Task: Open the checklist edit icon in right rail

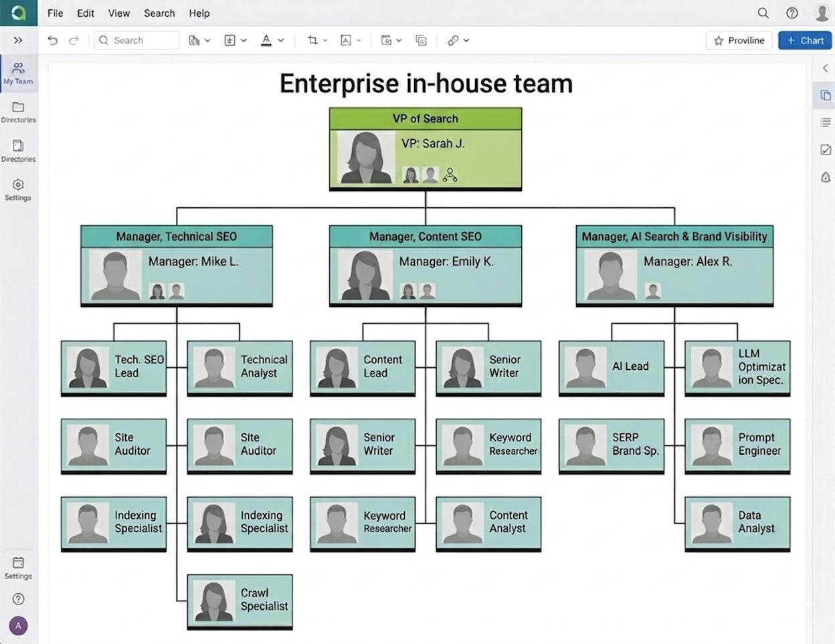Action: (826, 150)
